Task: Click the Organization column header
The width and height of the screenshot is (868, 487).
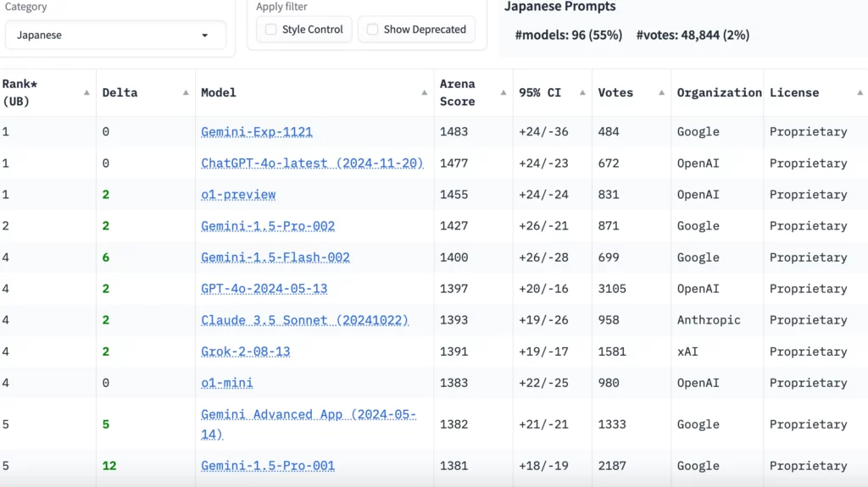Action: [719, 92]
